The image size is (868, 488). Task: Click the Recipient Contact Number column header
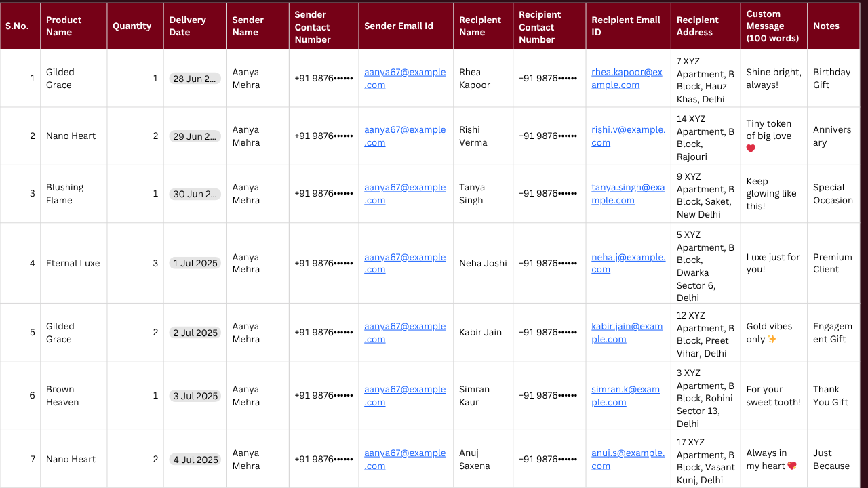pos(549,26)
